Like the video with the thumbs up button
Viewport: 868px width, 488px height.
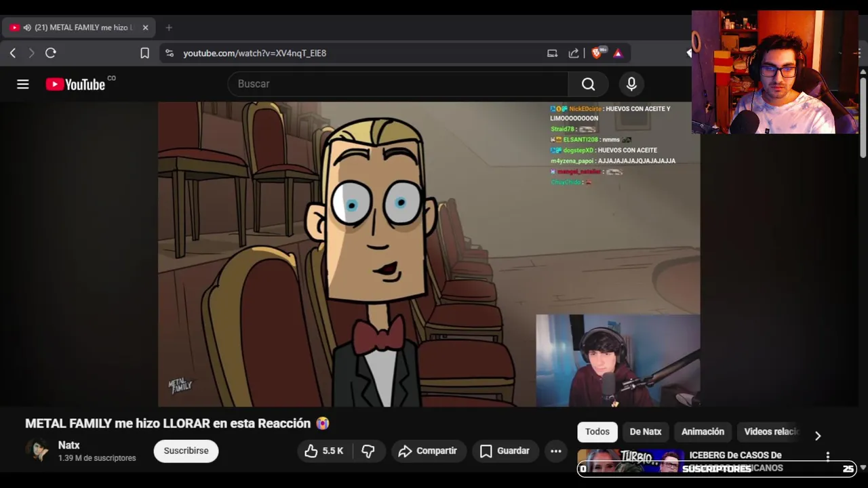323,451
